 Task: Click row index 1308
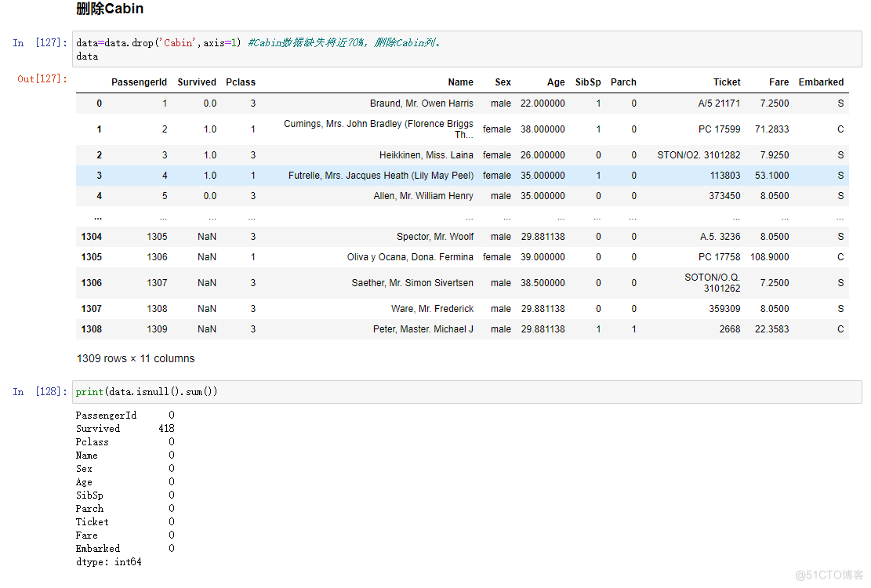(92, 329)
